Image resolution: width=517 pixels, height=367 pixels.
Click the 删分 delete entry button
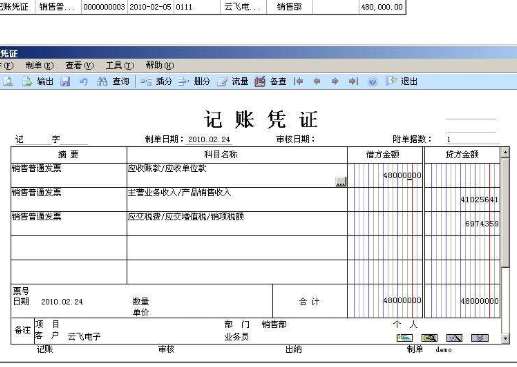(x=194, y=81)
